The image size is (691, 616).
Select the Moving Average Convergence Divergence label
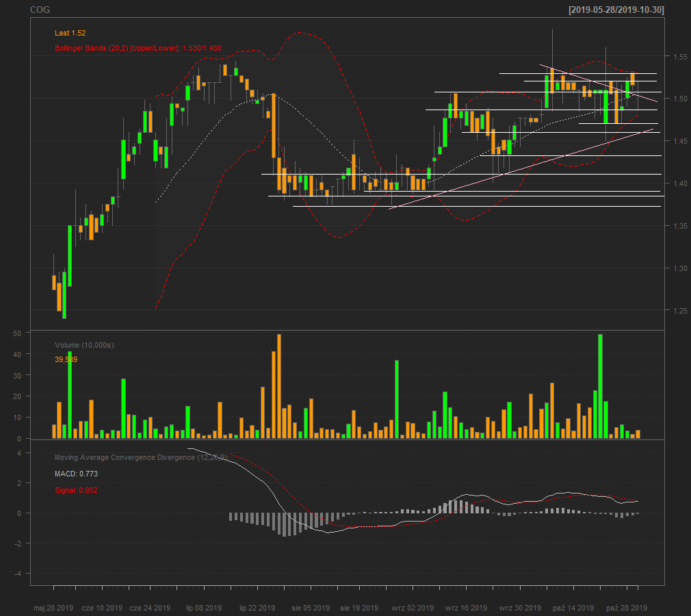coord(141,457)
